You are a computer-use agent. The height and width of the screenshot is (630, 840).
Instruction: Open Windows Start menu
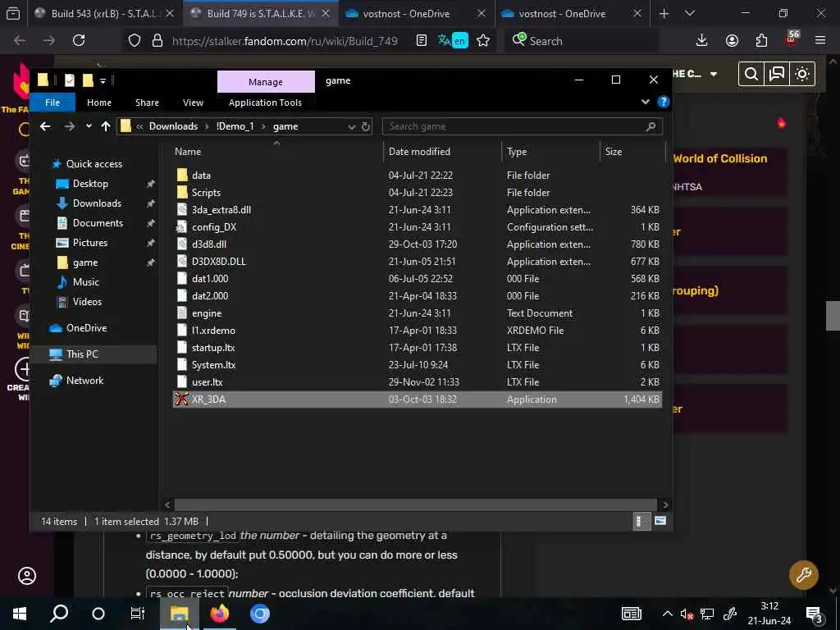(20, 614)
